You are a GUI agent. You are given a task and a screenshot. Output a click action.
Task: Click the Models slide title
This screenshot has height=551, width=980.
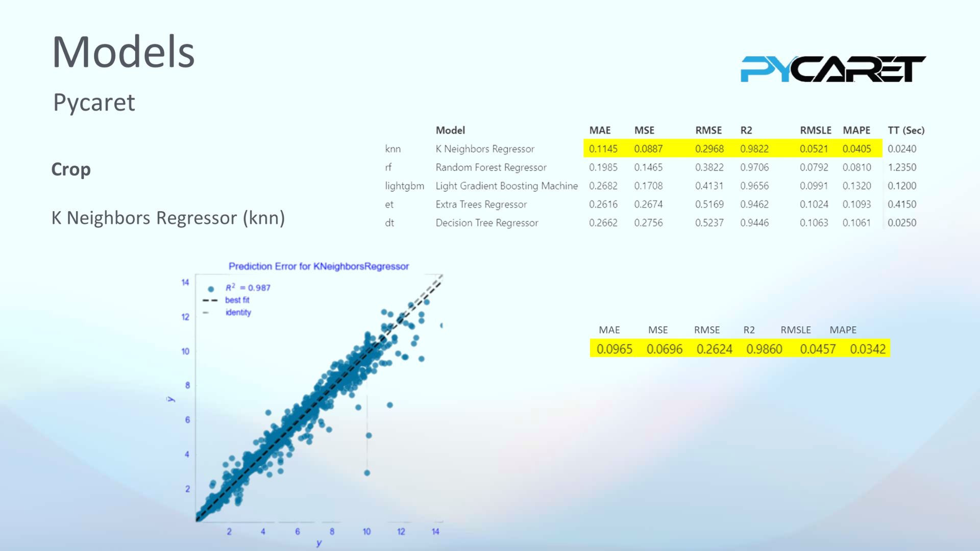click(123, 52)
